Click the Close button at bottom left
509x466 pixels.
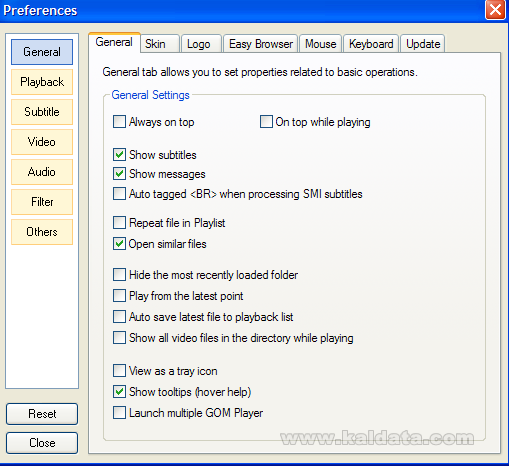pos(42,443)
